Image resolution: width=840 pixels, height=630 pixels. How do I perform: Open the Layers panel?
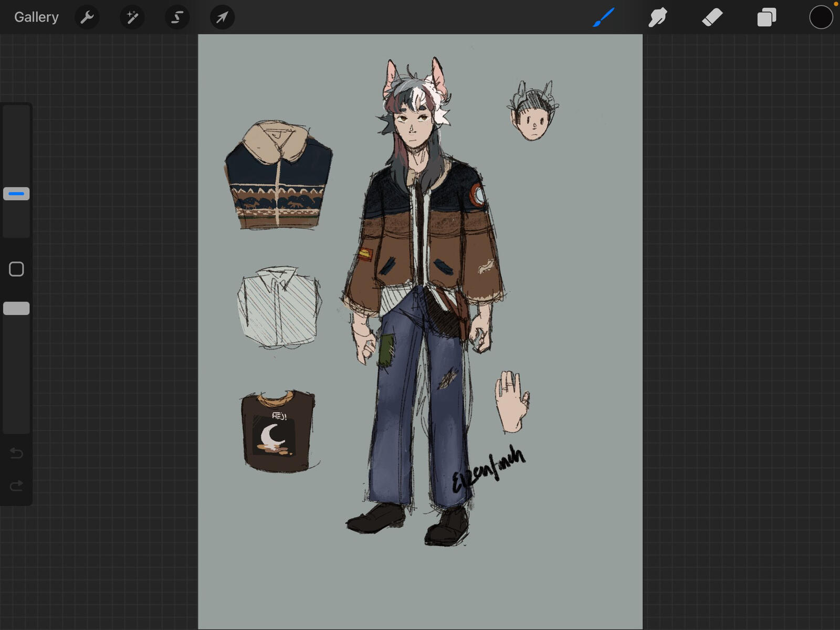(x=766, y=17)
